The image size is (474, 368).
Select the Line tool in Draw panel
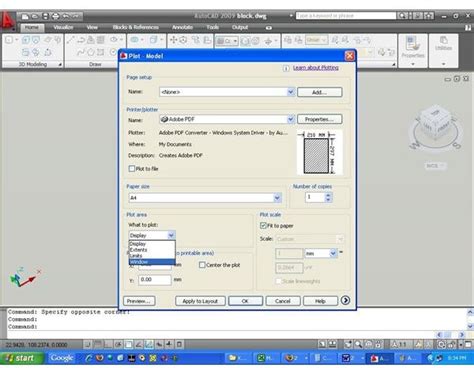click(x=70, y=40)
